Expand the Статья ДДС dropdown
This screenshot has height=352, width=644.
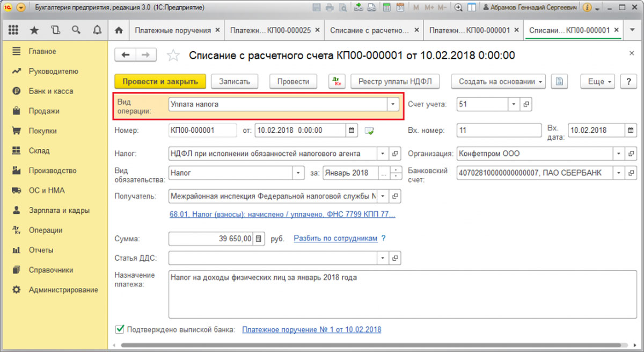(x=383, y=258)
